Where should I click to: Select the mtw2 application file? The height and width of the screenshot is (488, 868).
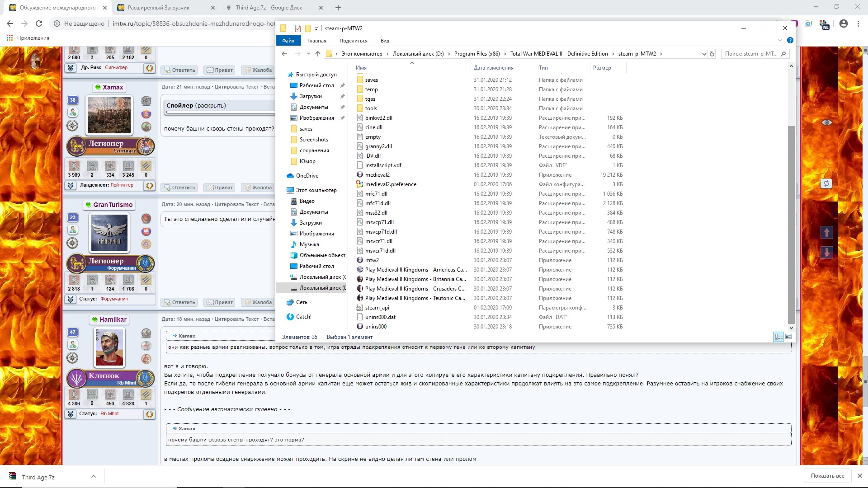372,260
